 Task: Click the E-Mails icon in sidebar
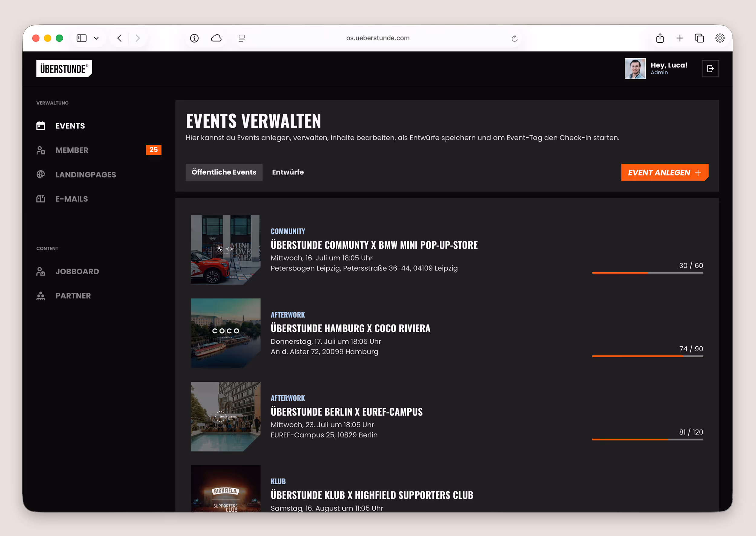click(x=41, y=199)
